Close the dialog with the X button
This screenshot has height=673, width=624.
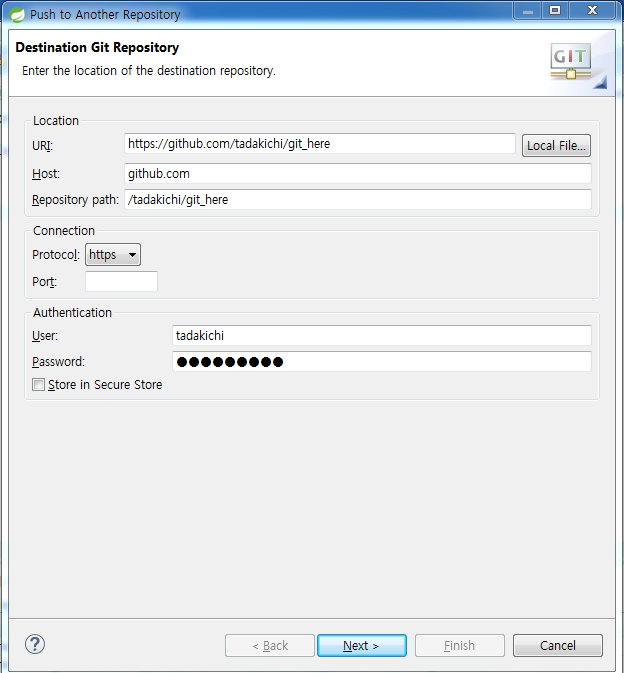click(592, 11)
